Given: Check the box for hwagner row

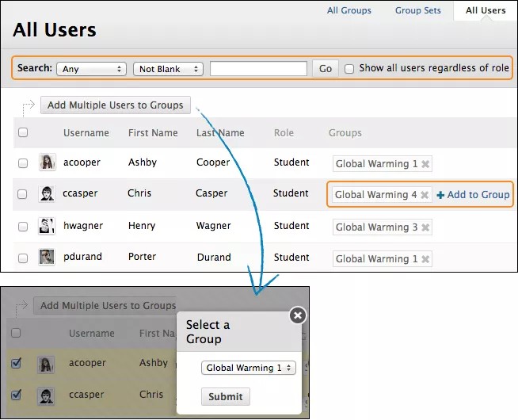Looking at the screenshot, I should [x=23, y=227].
